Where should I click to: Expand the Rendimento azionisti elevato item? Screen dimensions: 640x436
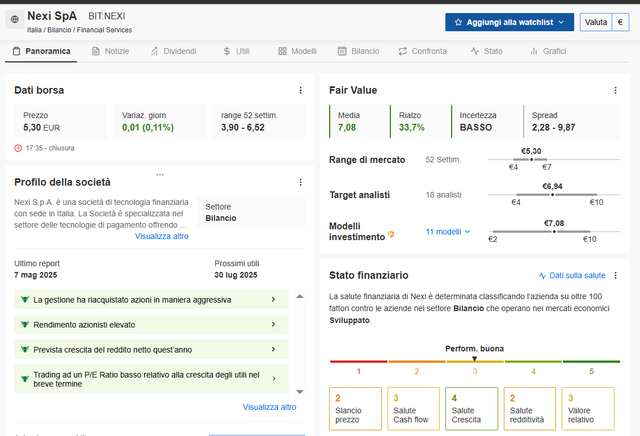click(151, 325)
